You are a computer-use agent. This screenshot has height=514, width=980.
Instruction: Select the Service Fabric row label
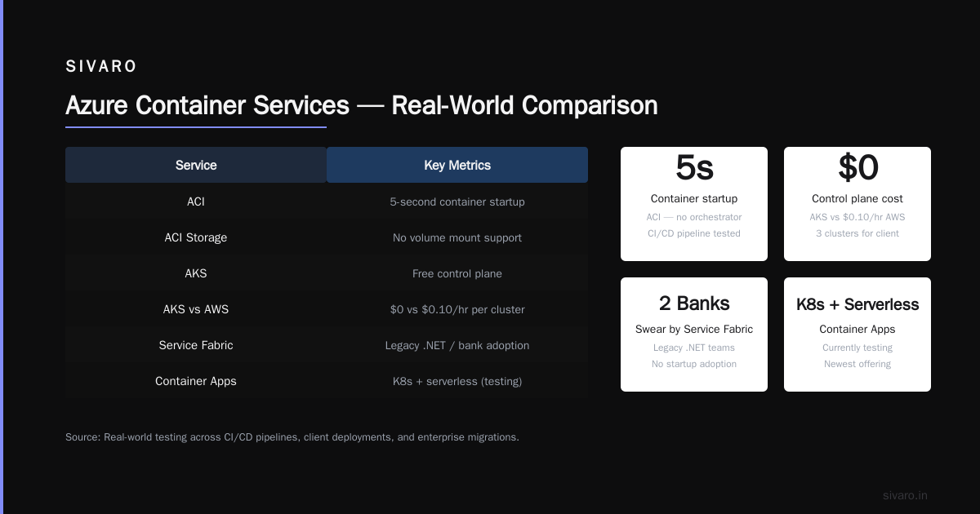196,345
